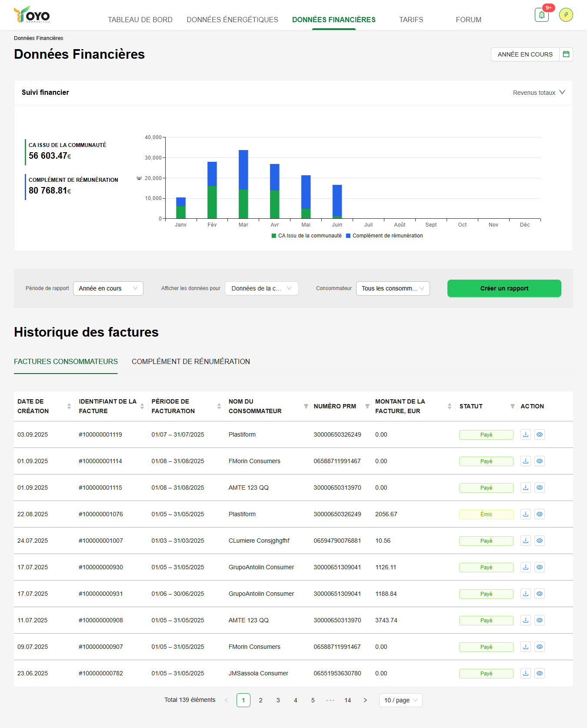
Task: Sort by Date de création
Action: coord(69,406)
